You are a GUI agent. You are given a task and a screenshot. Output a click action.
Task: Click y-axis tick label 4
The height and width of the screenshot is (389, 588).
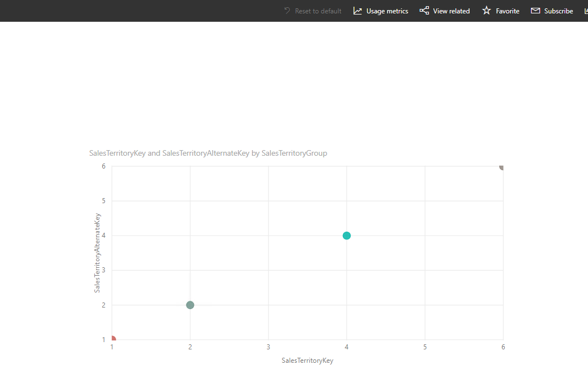103,236
